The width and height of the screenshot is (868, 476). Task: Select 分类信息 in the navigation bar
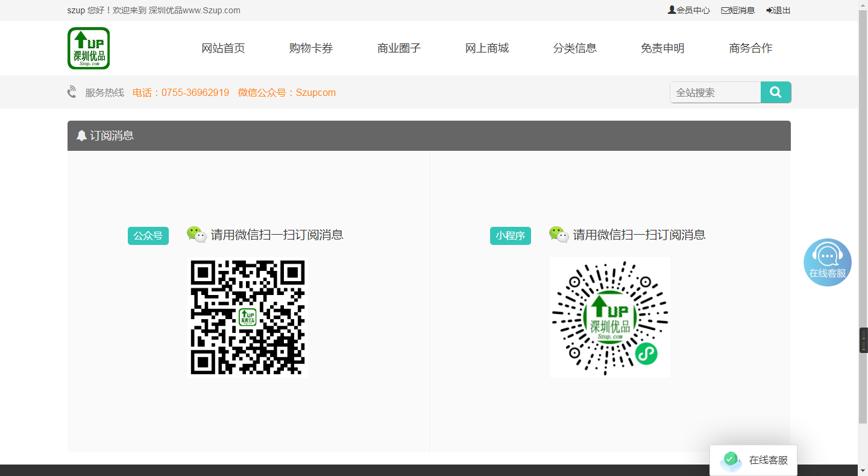575,48
